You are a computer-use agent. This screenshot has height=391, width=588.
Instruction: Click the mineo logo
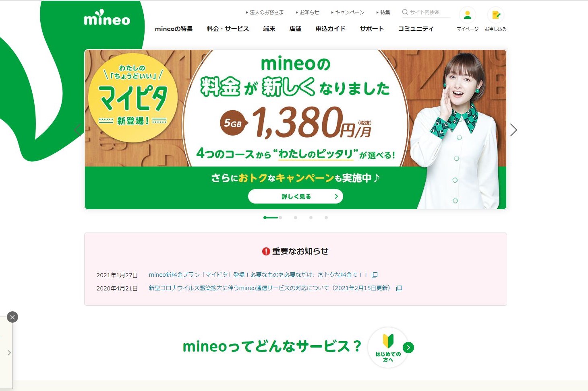(x=107, y=18)
